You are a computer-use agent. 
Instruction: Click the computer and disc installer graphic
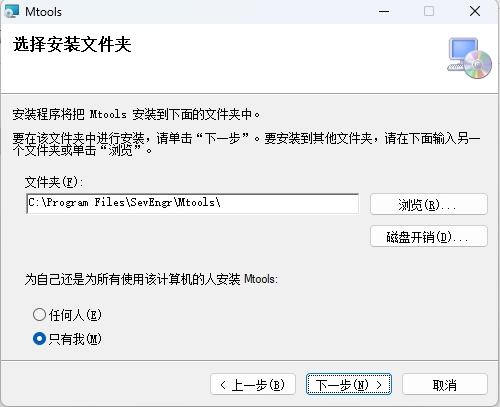[469, 58]
